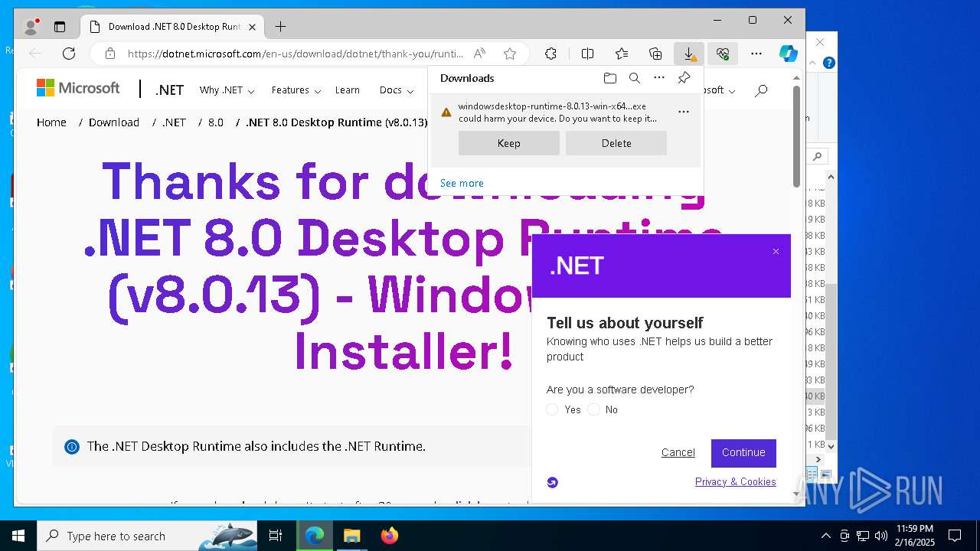Select Yes for software developer
The image size is (980, 551).
(552, 409)
